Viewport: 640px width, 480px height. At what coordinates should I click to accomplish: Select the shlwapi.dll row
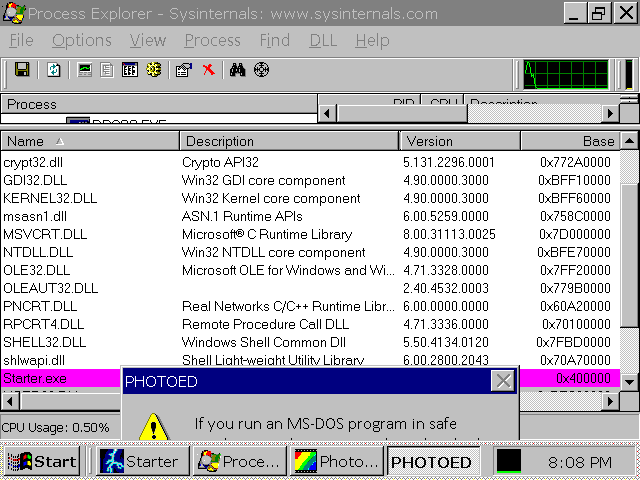click(x=310, y=360)
